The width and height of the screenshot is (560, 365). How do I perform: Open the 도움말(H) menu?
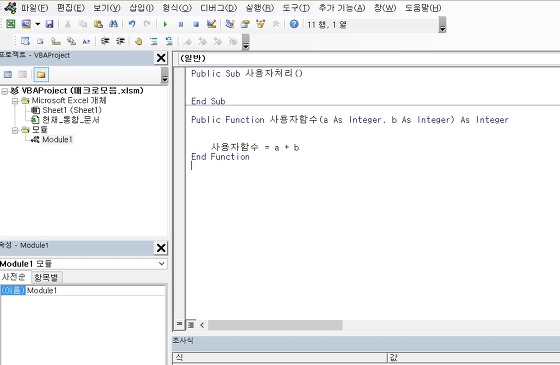tap(423, 8)
